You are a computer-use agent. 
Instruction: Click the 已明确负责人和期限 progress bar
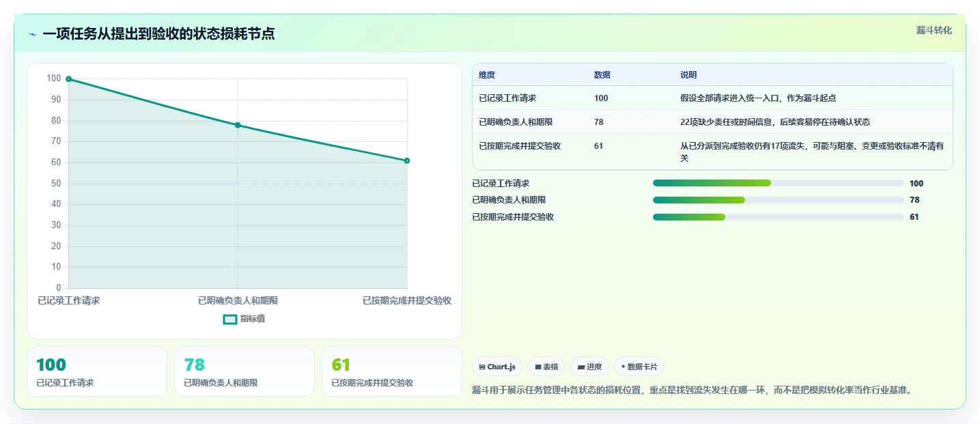coord(779,200)
